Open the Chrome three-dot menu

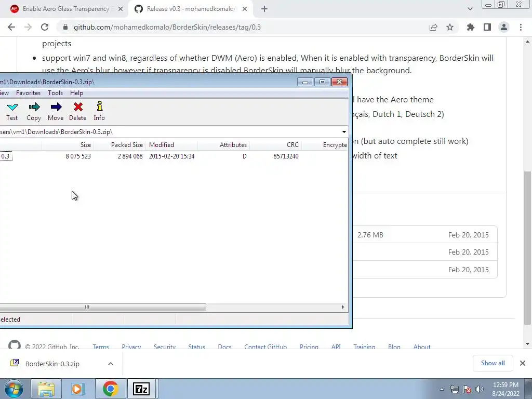pyautogui.click(x=521, y=27)
